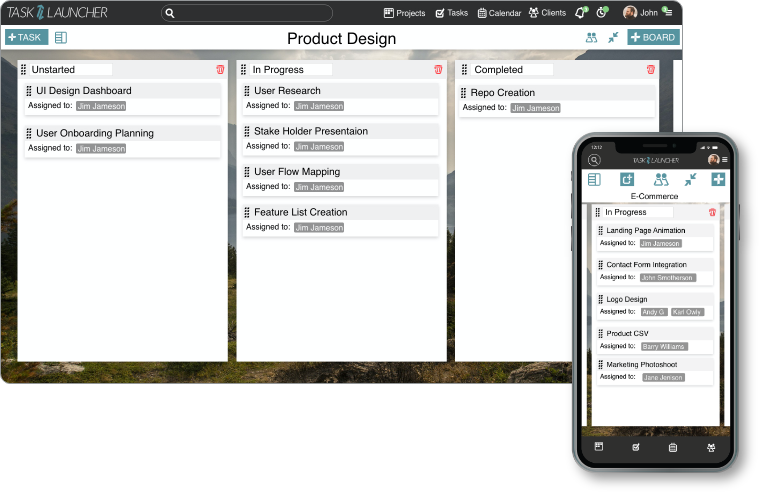Click the +TASK button
The image size is (764, 497).
point(26,38)
